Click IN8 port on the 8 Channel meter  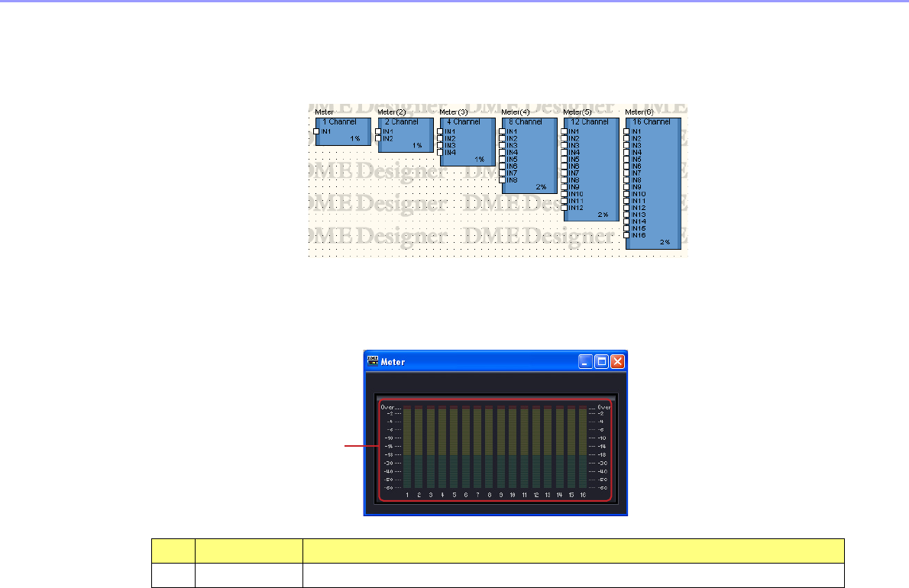click(503, 180)
